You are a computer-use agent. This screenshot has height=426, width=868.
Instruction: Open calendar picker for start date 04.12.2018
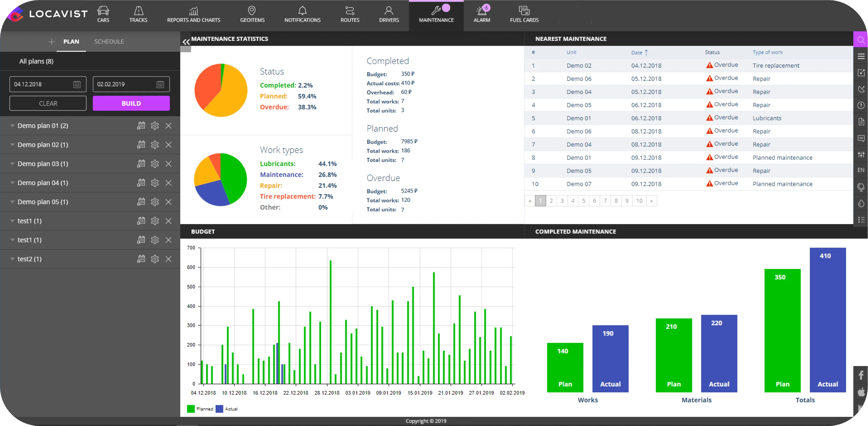point(77,84)
